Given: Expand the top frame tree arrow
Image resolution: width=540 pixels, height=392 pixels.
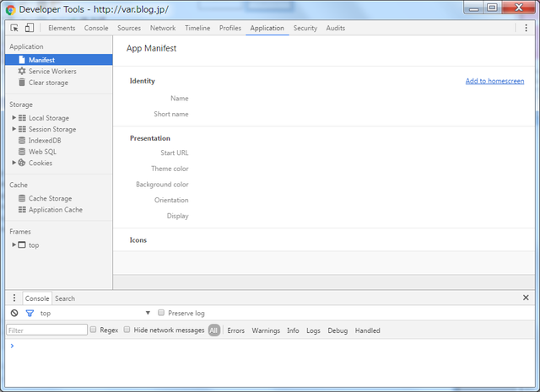Looking at the screenshot, I should (x=13, y=244).
